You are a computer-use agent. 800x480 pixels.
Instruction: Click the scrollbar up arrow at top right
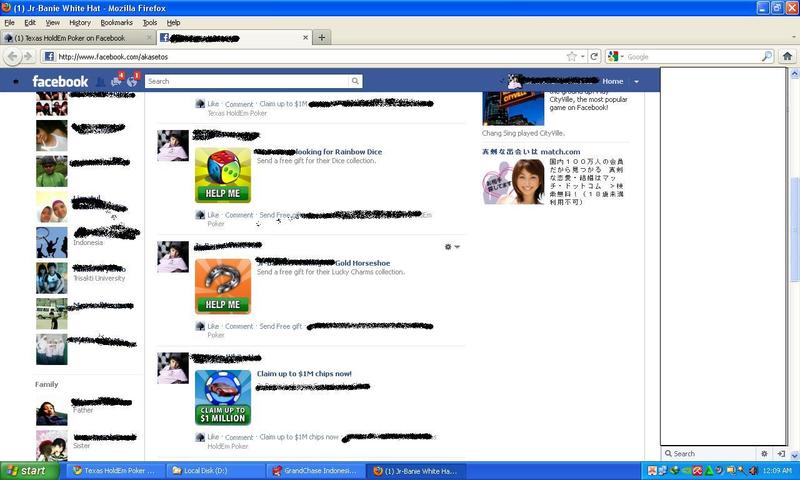[794, 73]
